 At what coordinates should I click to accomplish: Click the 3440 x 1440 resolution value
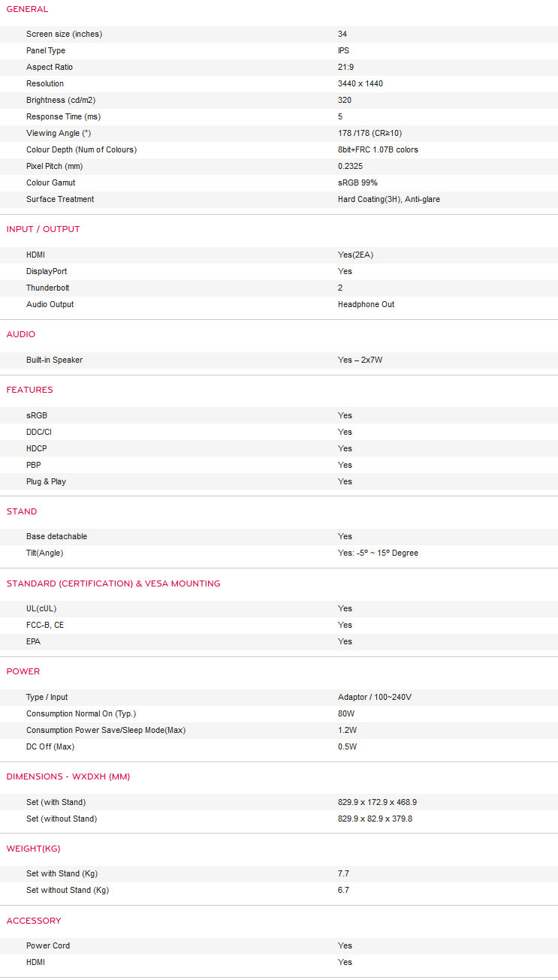pyautogui.click(x=360, y=83)
